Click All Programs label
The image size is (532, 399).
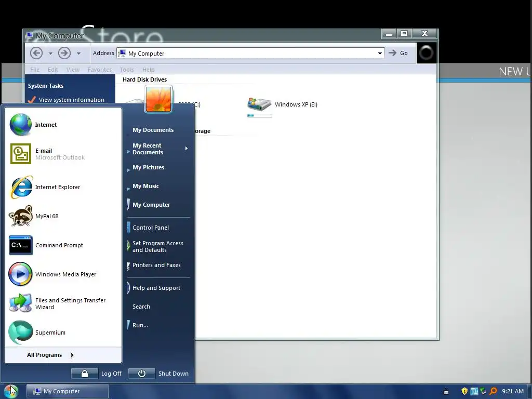[x=45, y=355]
